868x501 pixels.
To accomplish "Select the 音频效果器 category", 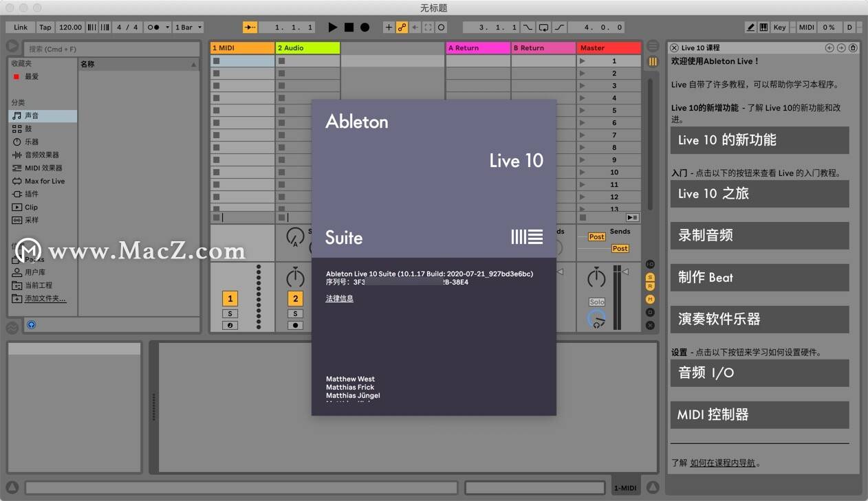I will [x=43, y=155].
